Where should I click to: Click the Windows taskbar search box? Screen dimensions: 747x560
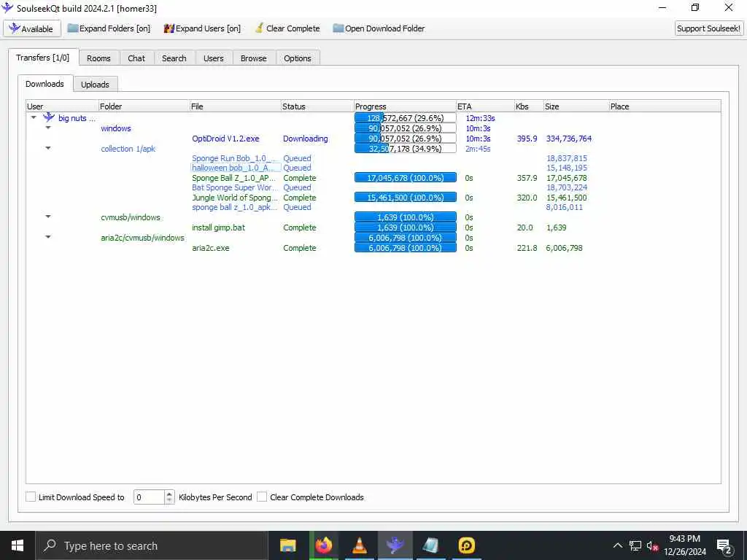152,545
